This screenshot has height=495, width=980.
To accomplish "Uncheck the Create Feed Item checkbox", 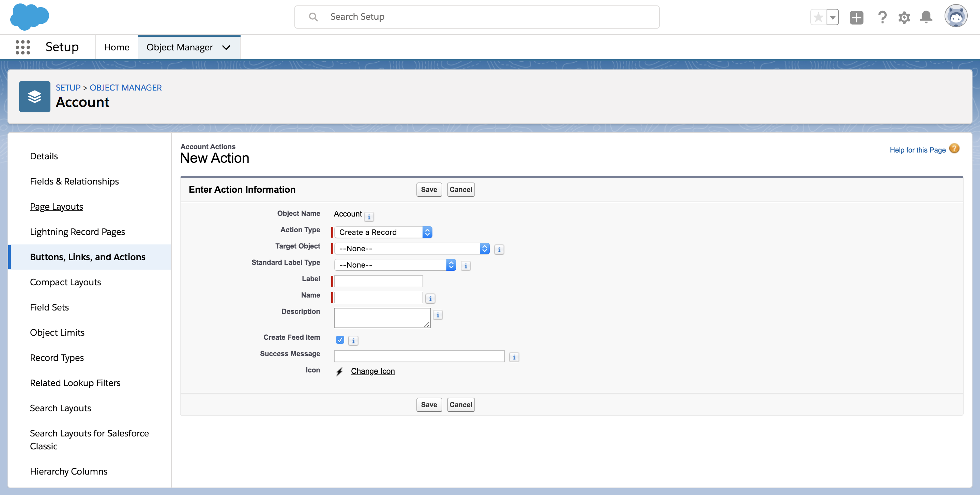I will 340,340.
